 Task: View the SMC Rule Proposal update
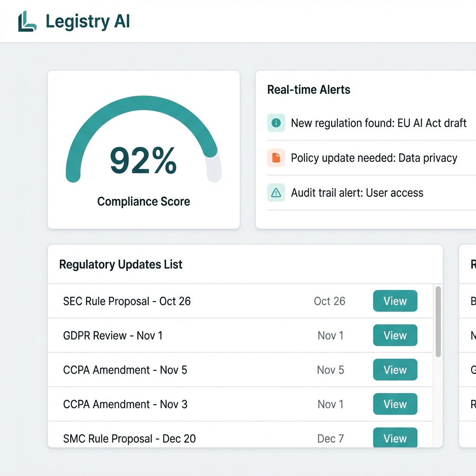coord(395,437)
